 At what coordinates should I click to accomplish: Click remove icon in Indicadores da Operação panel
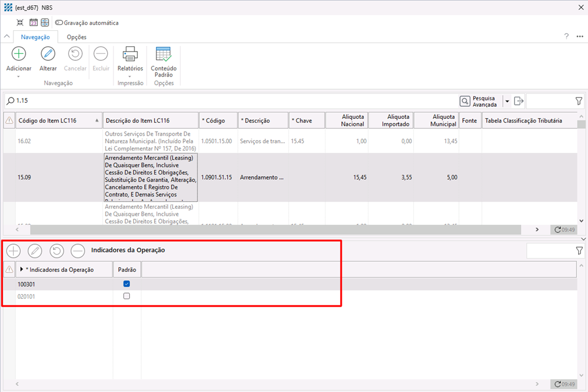[78, 251]
